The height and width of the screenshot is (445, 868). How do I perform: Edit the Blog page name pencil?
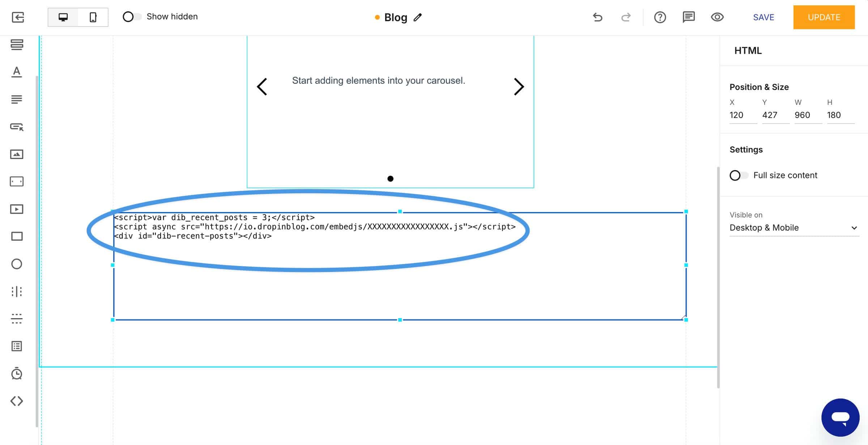pos(418,17)
